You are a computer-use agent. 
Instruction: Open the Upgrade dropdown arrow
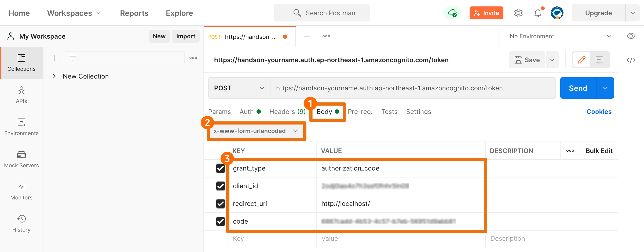click(633, 13)
